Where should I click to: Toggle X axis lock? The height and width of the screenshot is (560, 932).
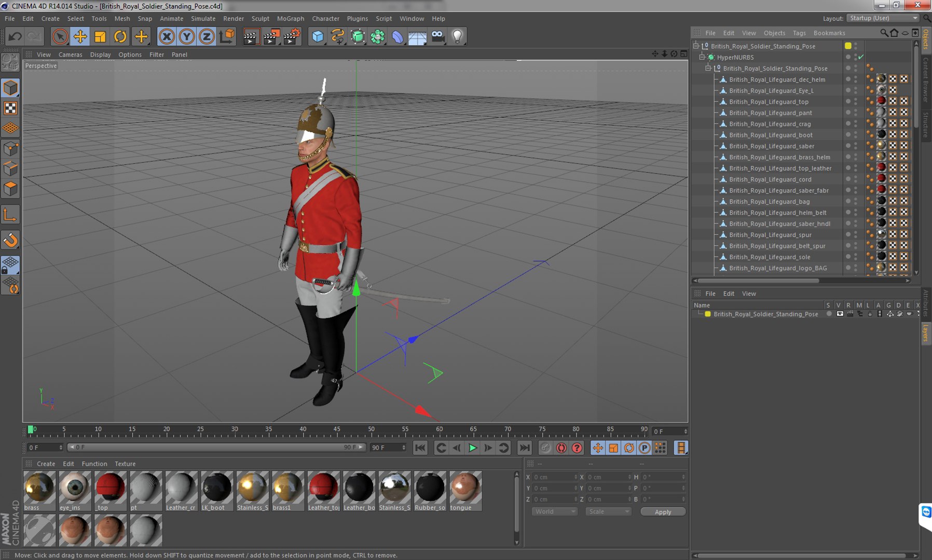[x=167, y=36]
